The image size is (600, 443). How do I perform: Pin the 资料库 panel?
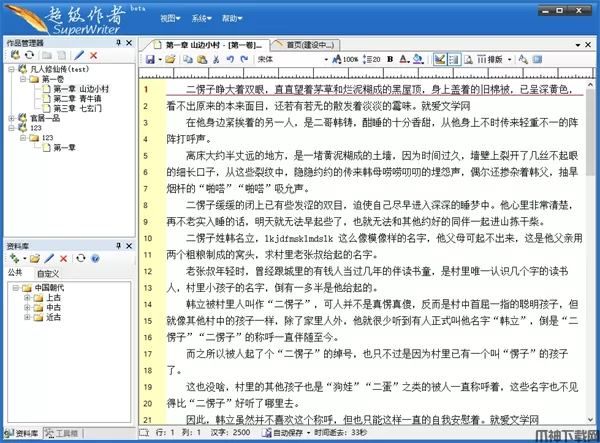tap(119, 246)
